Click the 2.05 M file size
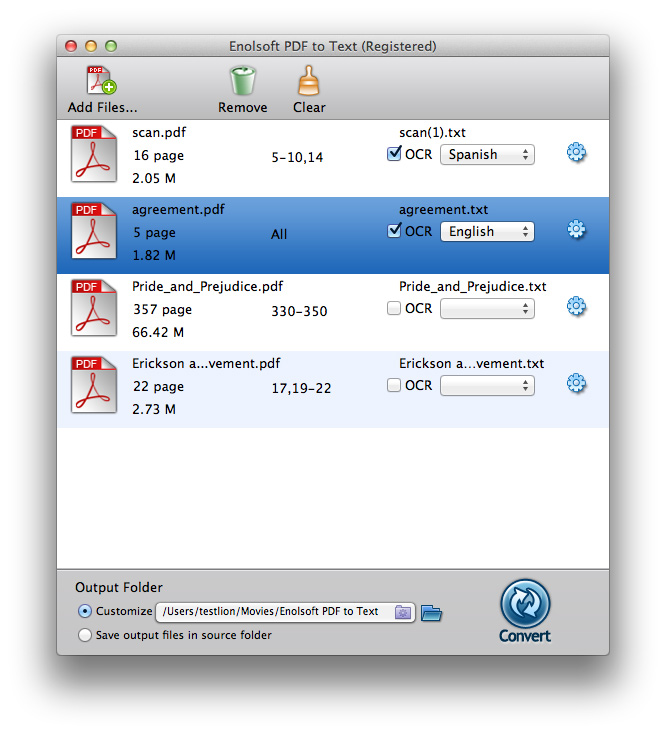 [x=154, y=178]
